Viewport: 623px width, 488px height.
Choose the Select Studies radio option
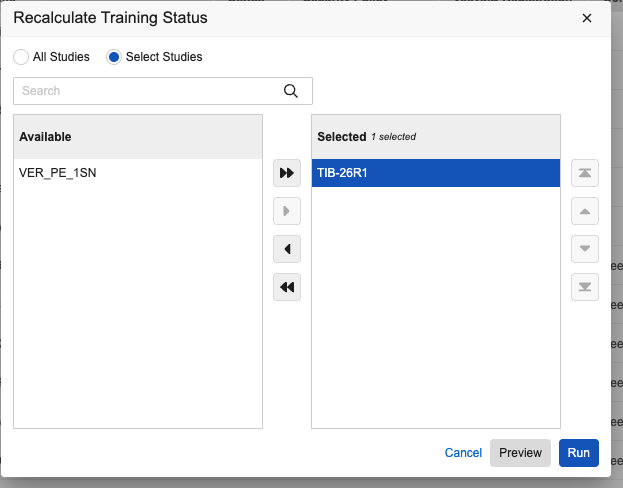(114, 57)
